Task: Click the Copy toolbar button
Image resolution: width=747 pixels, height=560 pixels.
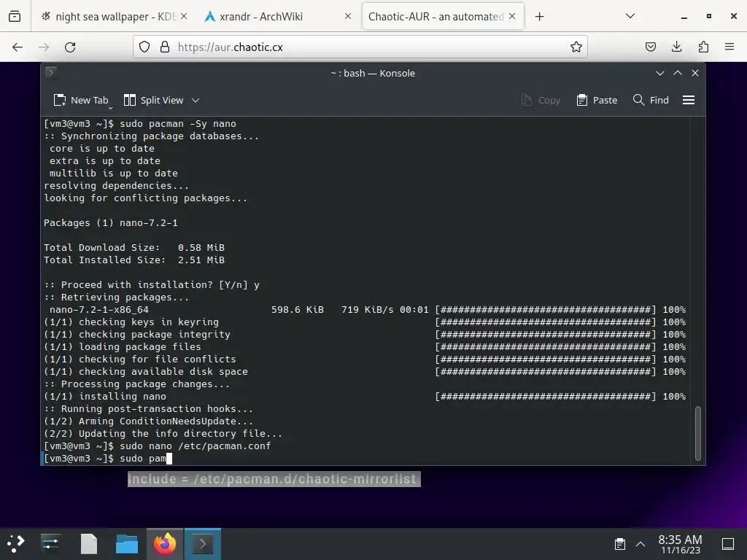Action: coord(541,101)
